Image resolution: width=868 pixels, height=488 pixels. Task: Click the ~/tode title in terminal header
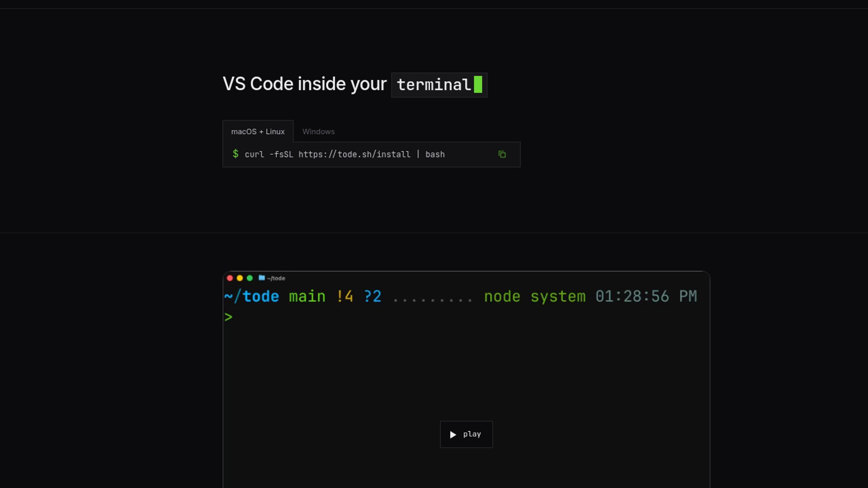click(276, 278)
